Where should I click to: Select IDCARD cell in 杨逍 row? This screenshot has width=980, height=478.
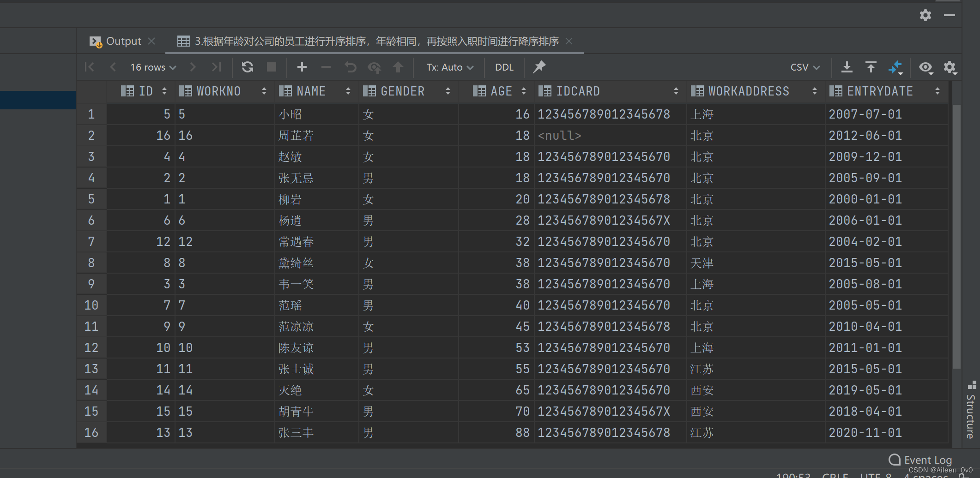(611, 220)
